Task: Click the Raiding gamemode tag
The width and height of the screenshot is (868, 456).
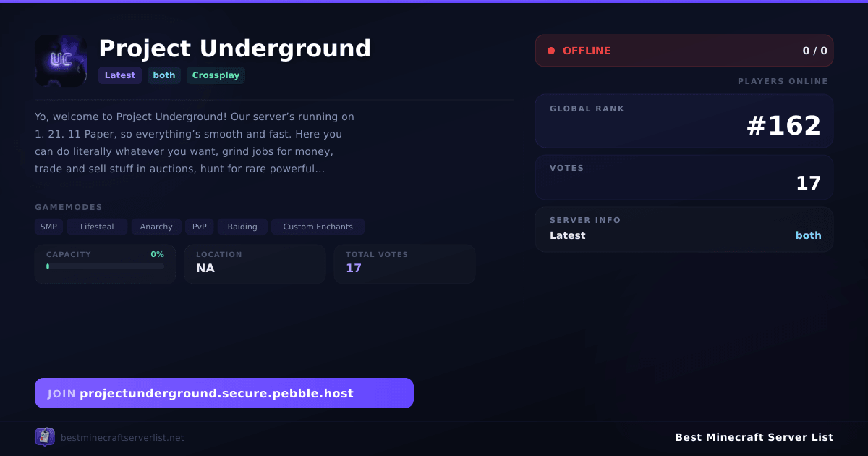Action: (x=242, y=227)
